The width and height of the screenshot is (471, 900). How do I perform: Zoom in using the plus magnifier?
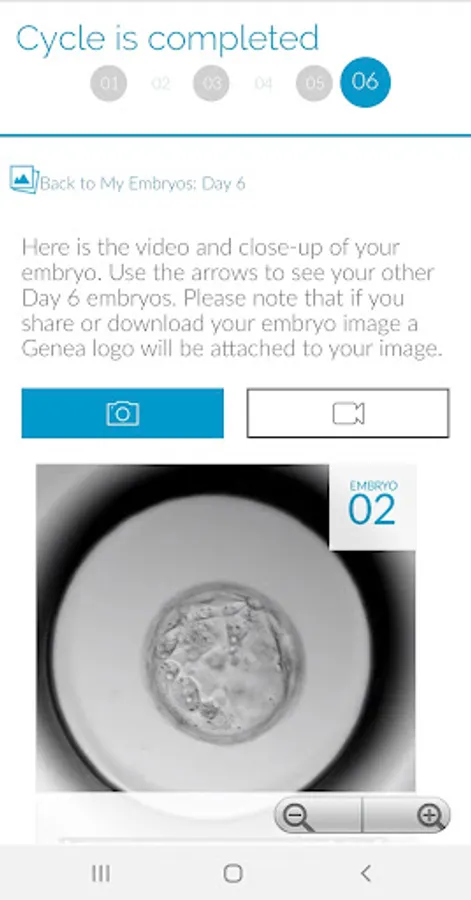point(406,815)
